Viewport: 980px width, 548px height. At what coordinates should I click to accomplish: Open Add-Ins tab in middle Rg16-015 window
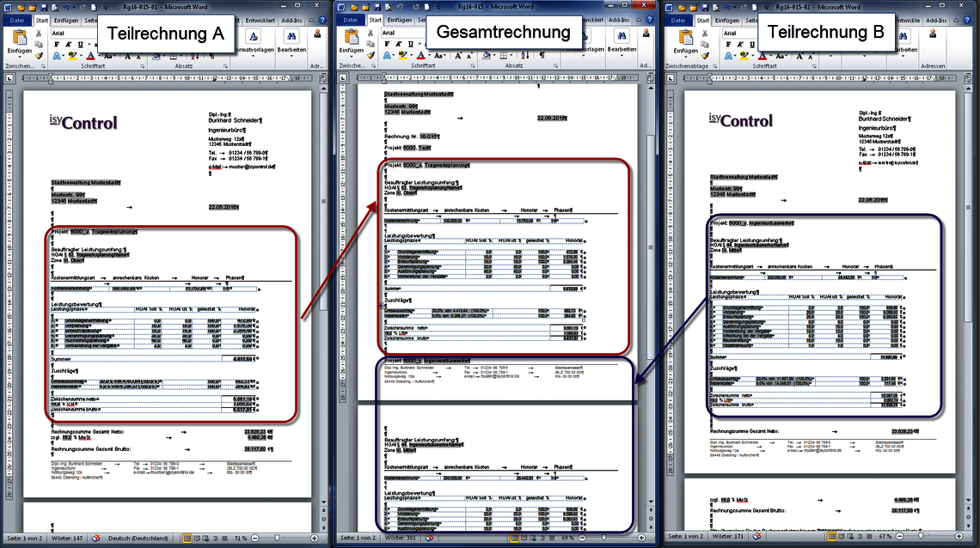tap(619, 20)
